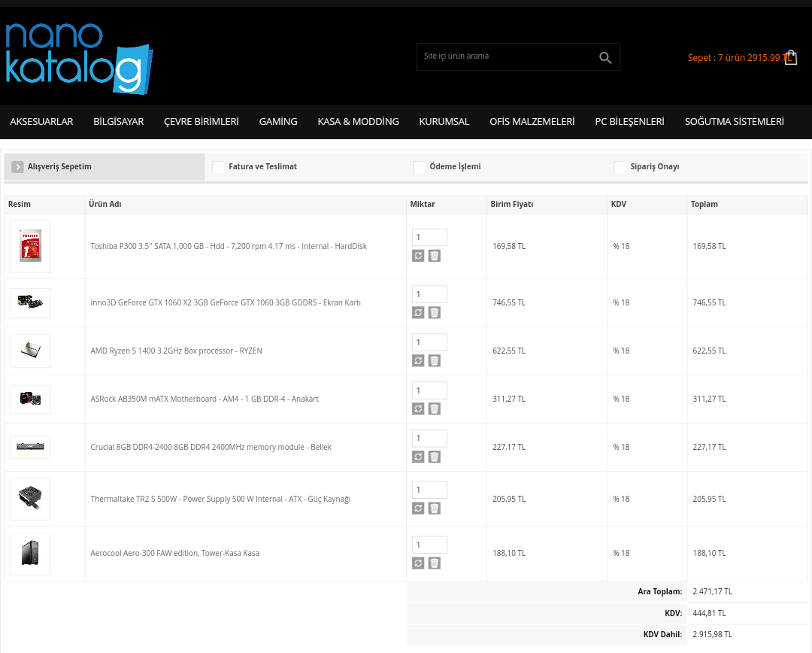Click quantity field for AMD Ryzen 5

coord(429,342)
